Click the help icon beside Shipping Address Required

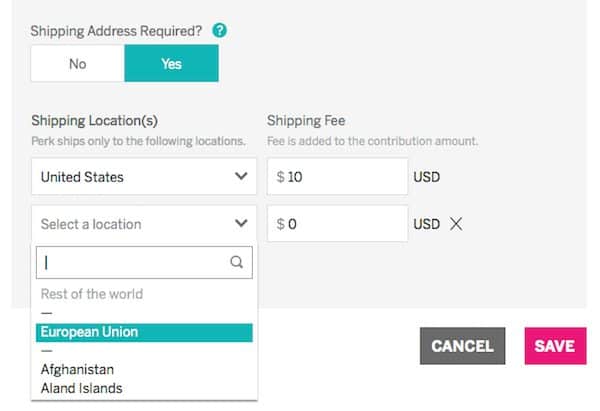click(220, 31)
